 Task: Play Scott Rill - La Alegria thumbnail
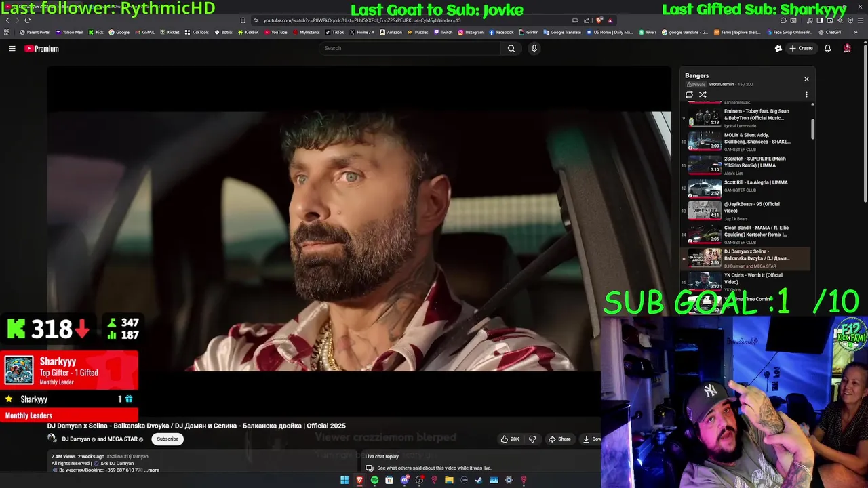click(x=705, y=188)
